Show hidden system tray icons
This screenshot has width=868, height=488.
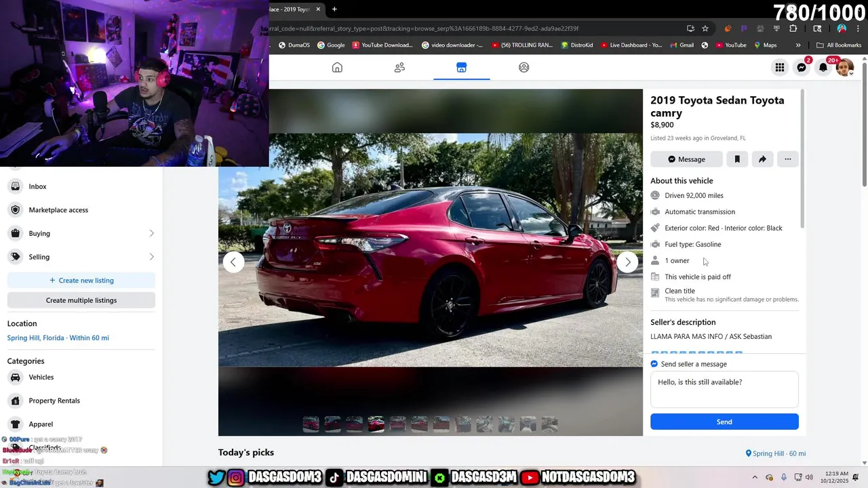point(755,477)
